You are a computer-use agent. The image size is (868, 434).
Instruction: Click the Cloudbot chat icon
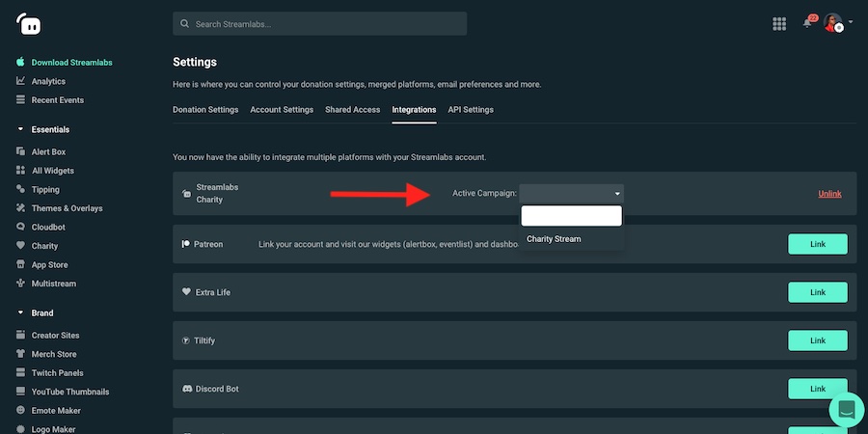(20, 227)
